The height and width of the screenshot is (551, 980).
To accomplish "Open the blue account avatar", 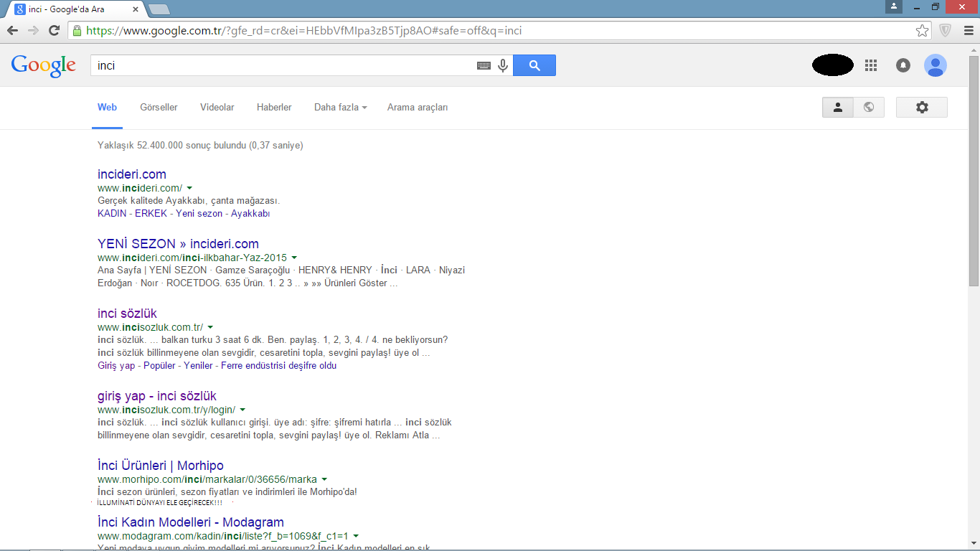I will point(936,65).
